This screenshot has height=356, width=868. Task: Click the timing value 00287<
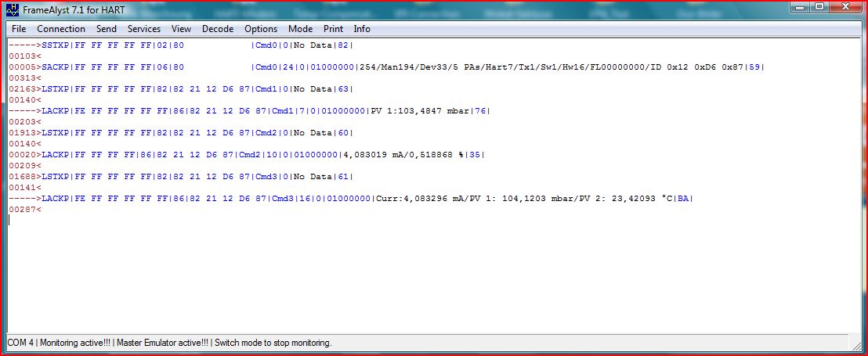click(25, 210)
